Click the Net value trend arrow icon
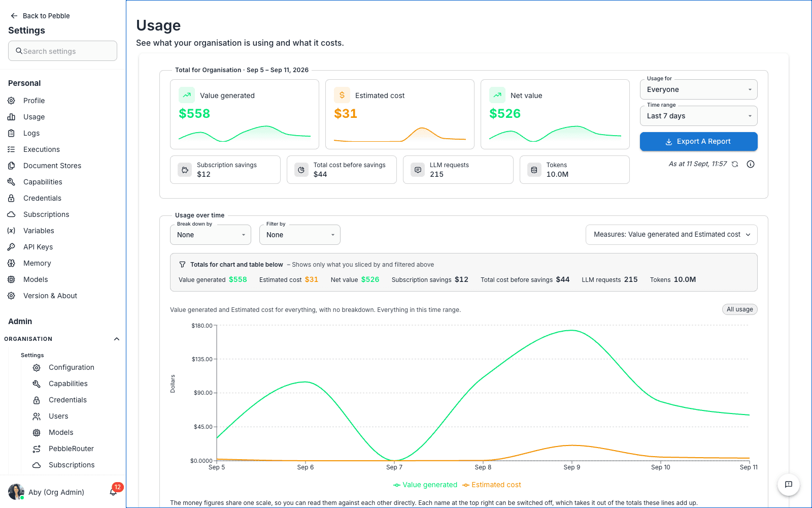Screen dimensions: 812x508 point(497,95)
